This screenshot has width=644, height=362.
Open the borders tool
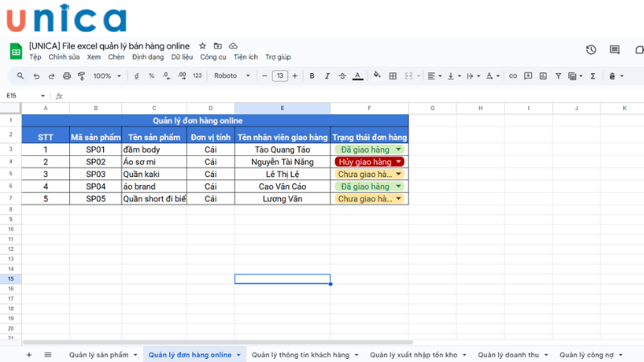(x=393, y=76)
